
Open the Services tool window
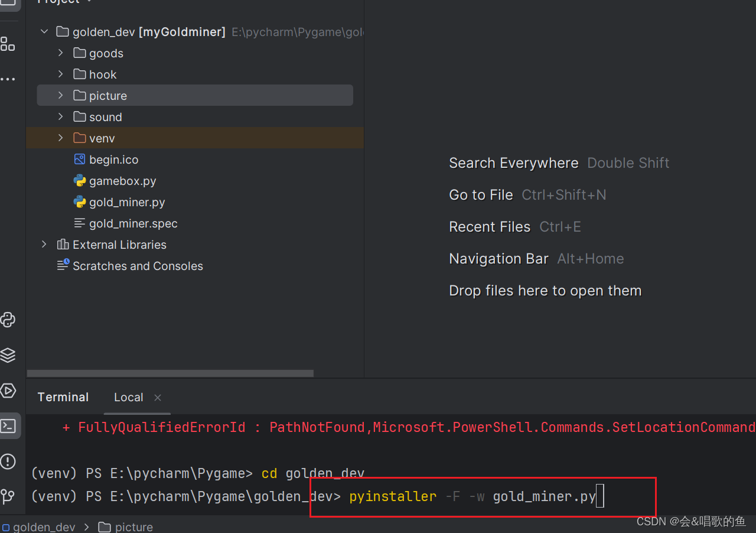tap(8, 355)
